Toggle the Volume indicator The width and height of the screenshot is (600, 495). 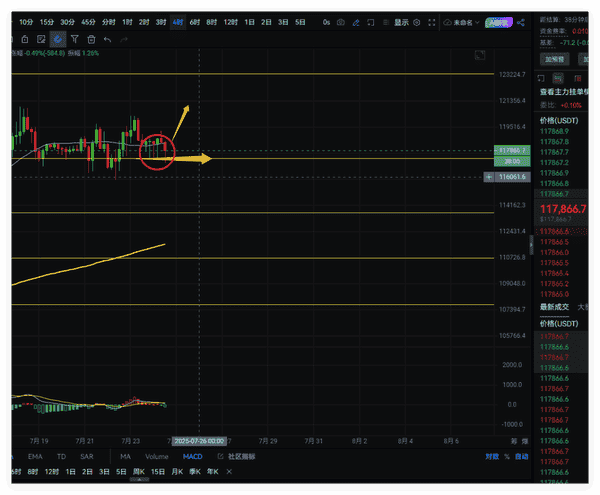point(157,456)
